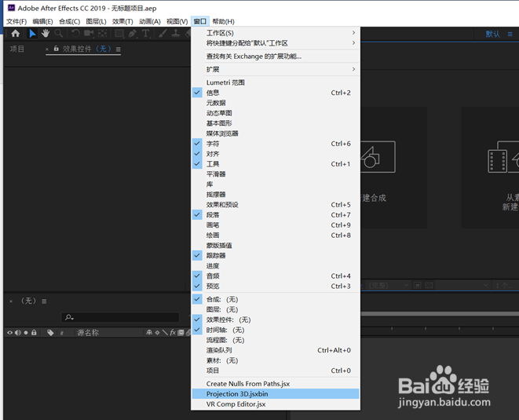519x420 pixels.
Task: Click new composition icon in viewer
Action: (x=378, y=157)
